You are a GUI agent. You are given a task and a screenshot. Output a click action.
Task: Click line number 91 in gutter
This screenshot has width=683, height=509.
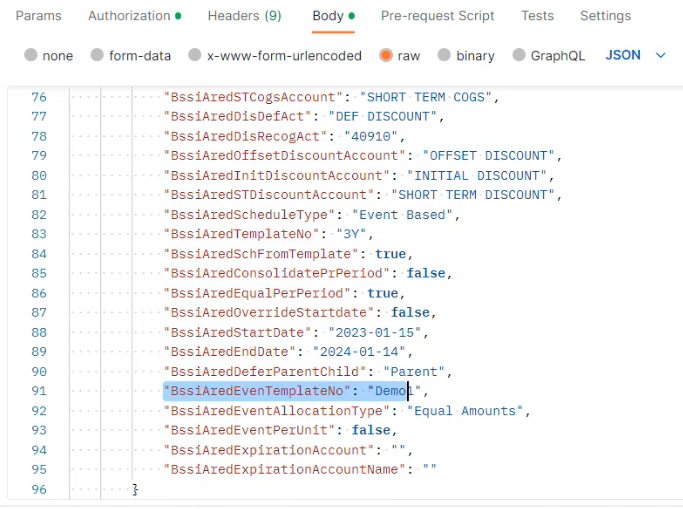click(39, 391)
